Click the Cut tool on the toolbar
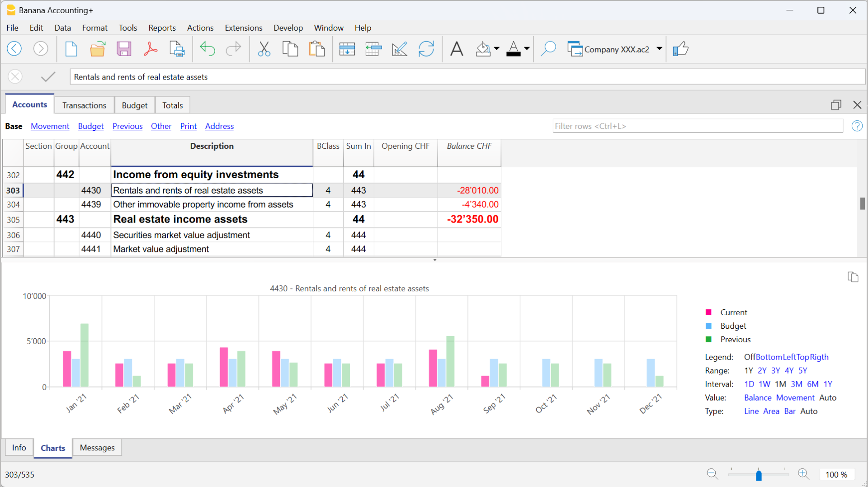This screenshot has height=487, width=868. [x=264, y=49]
